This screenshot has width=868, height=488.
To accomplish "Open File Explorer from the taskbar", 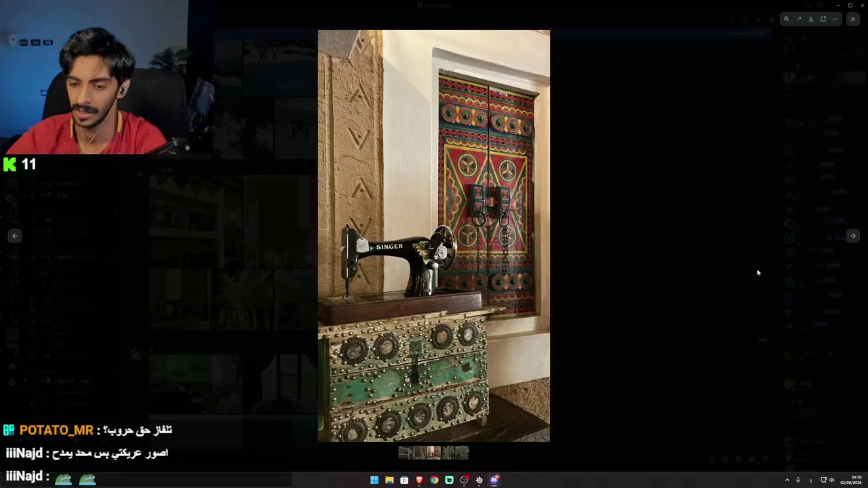I will coord(389,480).
